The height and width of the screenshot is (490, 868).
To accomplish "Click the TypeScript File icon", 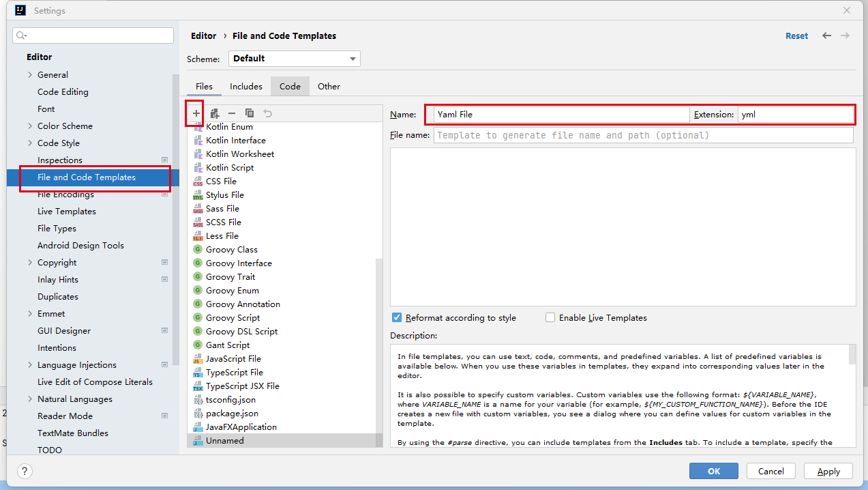I will coord(198,373).
